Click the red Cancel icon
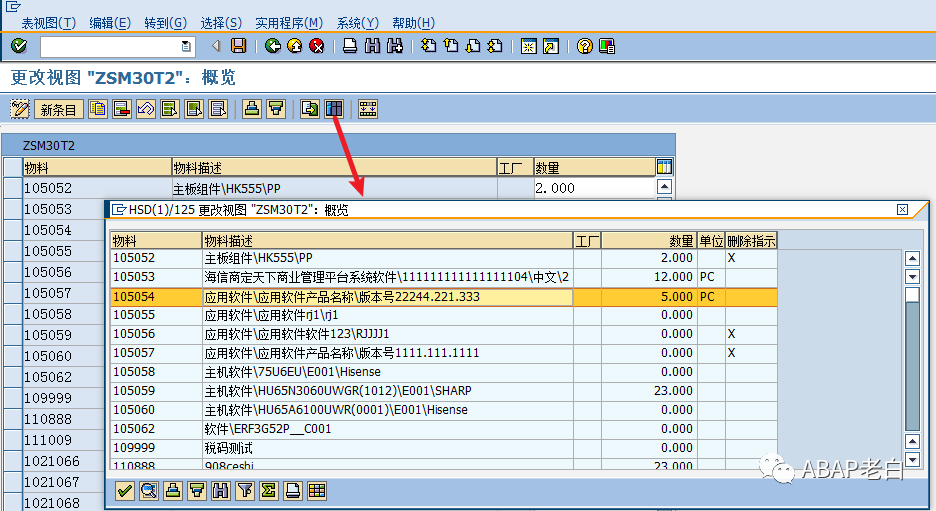 coord(317,45)
